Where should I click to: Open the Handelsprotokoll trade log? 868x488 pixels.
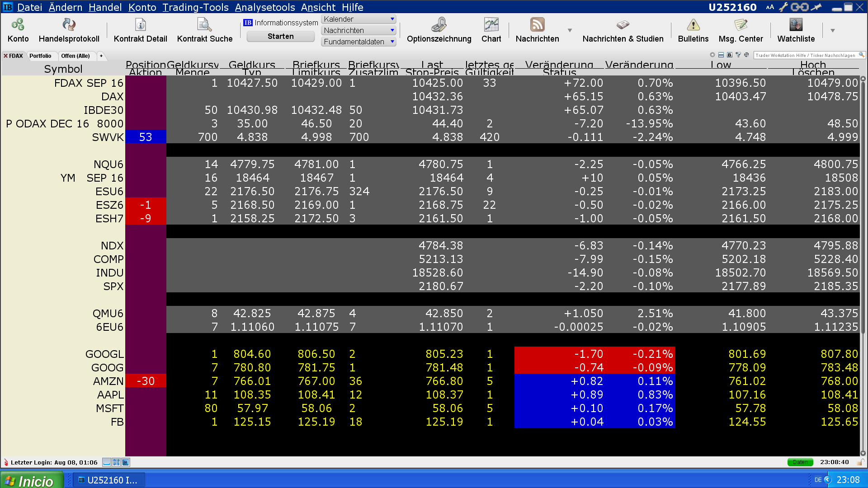69,25
